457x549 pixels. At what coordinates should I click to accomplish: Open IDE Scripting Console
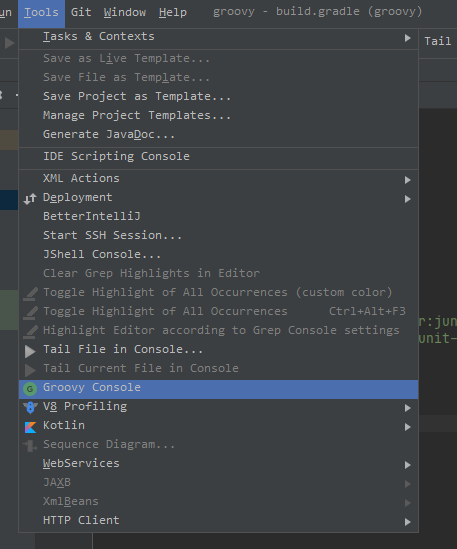(x=219, y=157)
